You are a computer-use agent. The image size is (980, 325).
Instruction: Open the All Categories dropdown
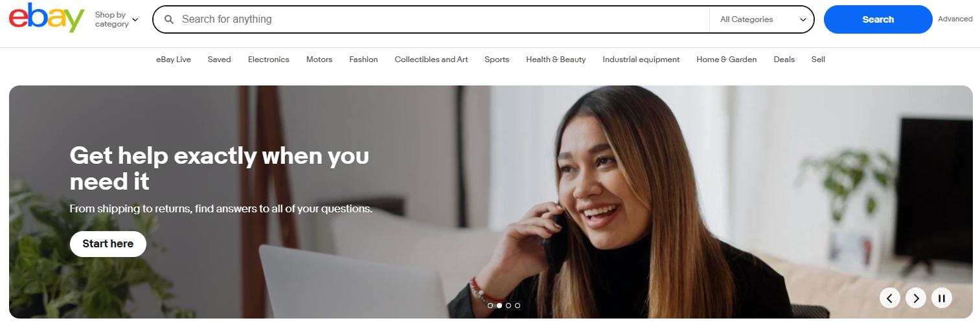(762, 19)
